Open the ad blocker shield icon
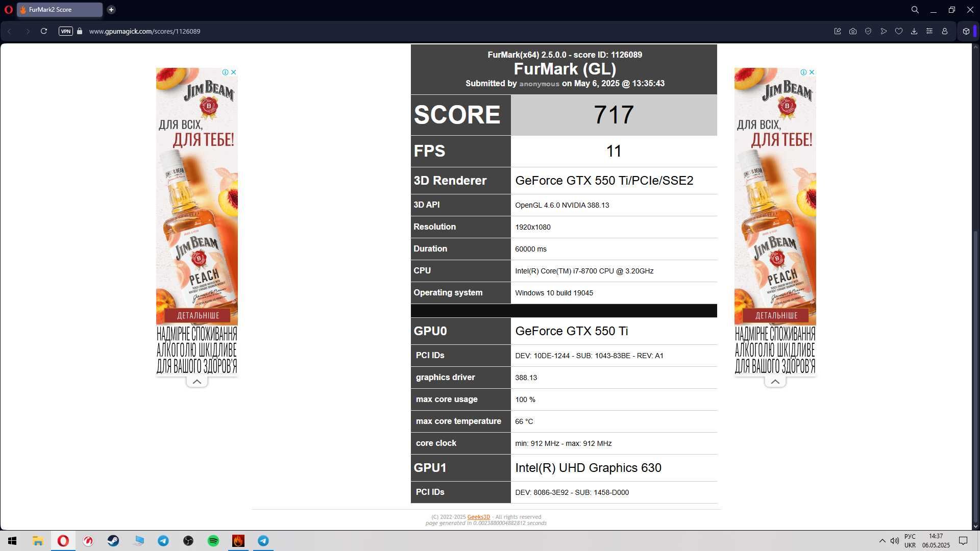This screenshot has height=551, width=980. (x=868, y=31)
